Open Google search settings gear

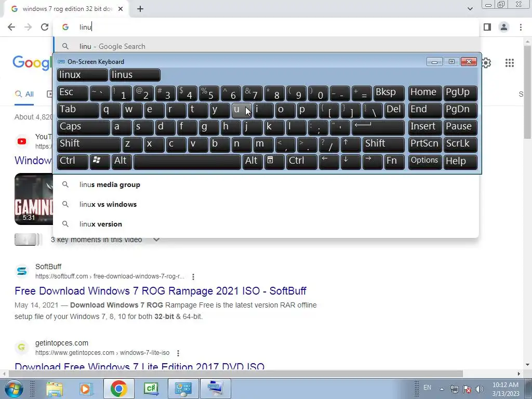click(x=486, y=63)
